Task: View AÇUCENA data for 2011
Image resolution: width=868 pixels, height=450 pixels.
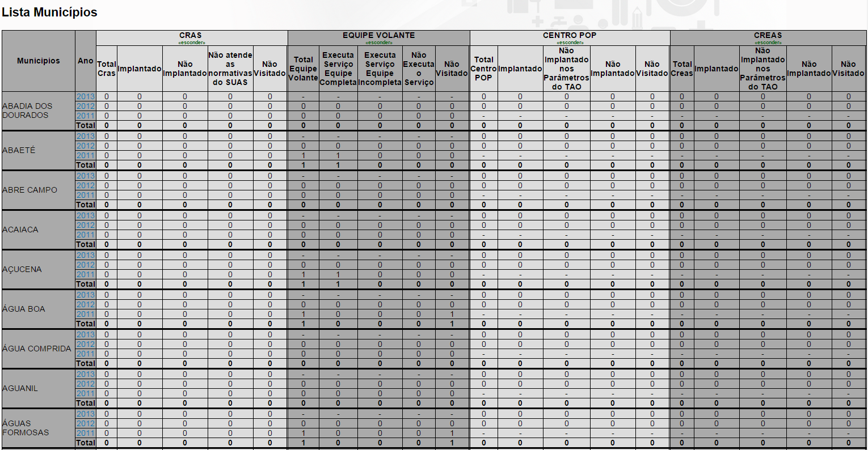Action: (x=86, y=275)
